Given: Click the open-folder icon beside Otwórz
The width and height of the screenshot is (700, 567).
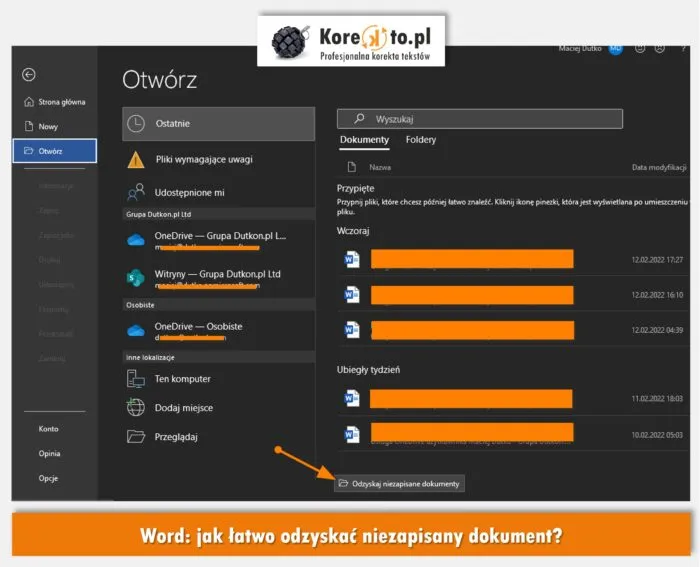Looking at the screenshot, I should (x=29, y=151).
